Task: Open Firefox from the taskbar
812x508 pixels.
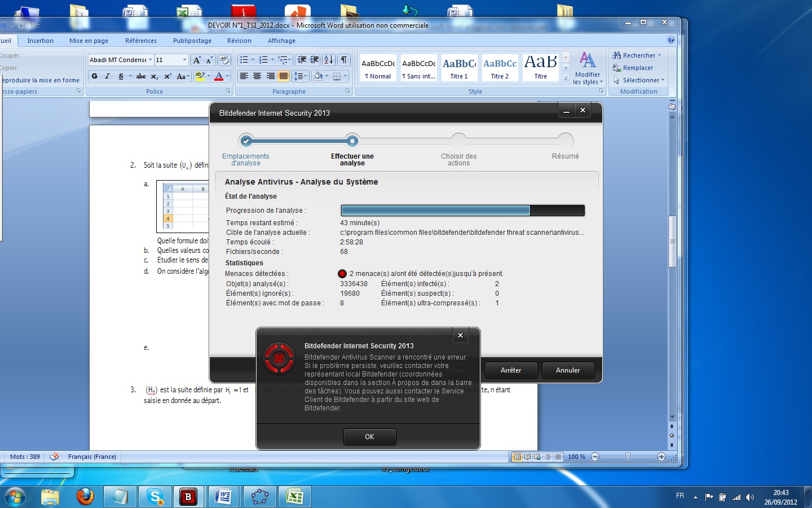Action: [x=85, y=497]
